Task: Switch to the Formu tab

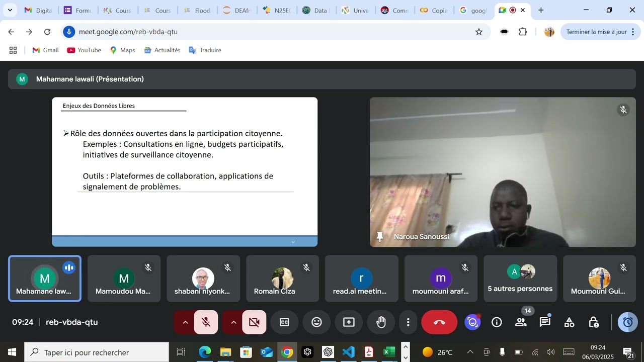Action: click(x=77, y=10)
